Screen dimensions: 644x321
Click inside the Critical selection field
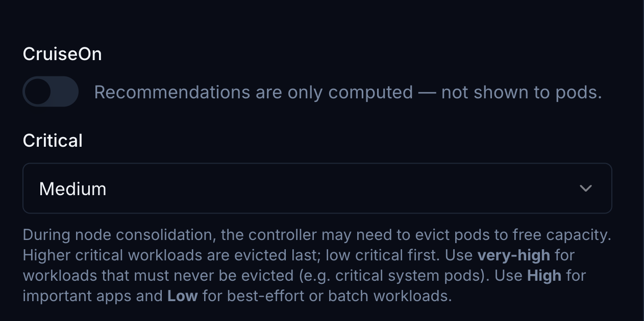[316, 188]
